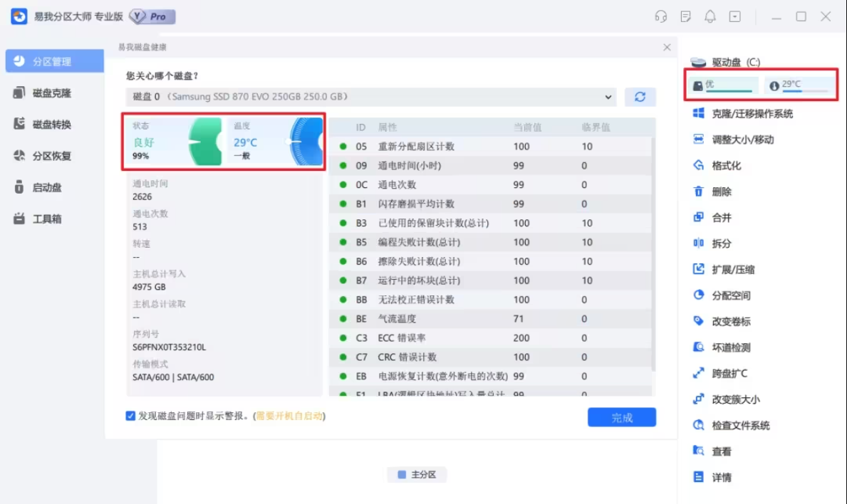Click the 29°C temperature indicator in right panel

tap(799, 85)
